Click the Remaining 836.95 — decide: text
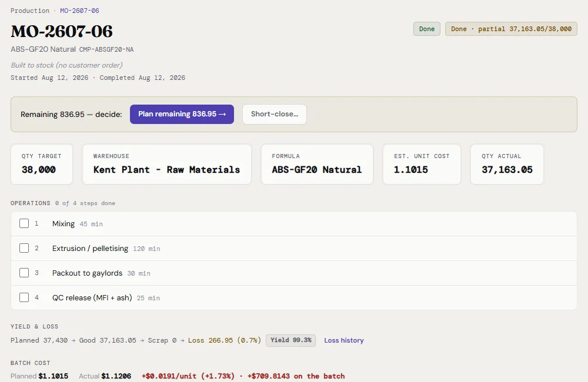Image resolution: width=588 pixels, height=382 pixels. [71, 115]
